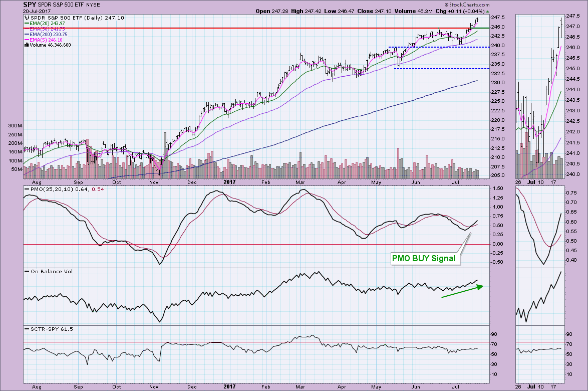The width and height of the screenshot is (588, 391).
Task: Click the volume bars icon in legend
Action: tap(27, 45)
